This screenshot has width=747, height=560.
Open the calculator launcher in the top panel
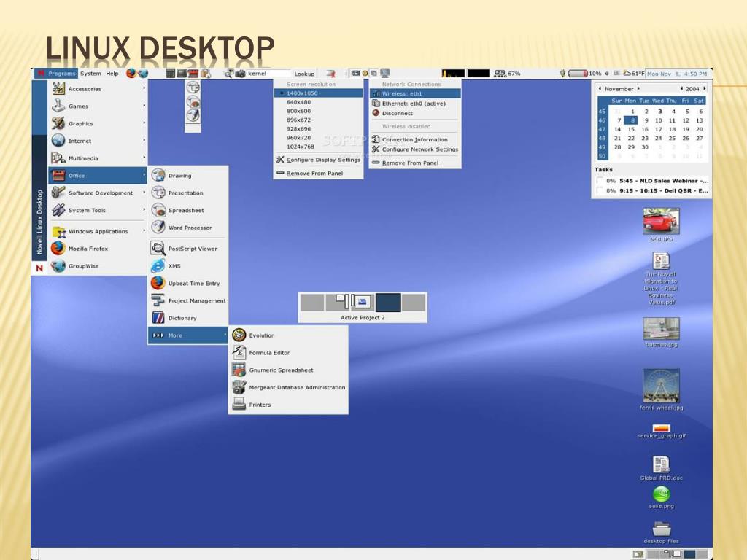pyautogui.click(x=171, y=74)
